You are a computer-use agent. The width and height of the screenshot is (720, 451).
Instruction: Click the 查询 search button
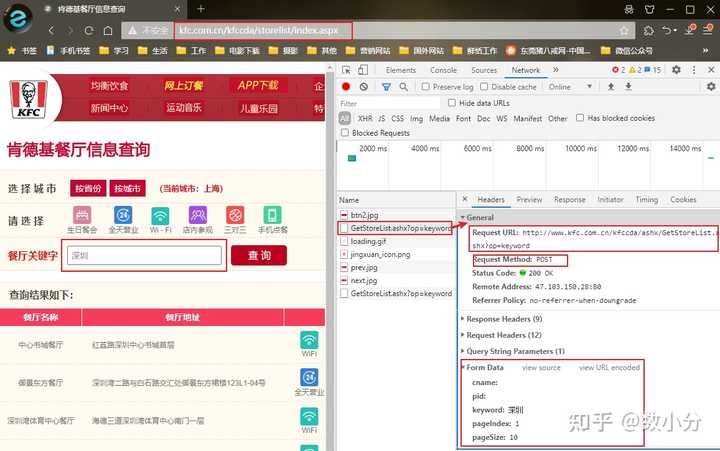tap(259, 255)
